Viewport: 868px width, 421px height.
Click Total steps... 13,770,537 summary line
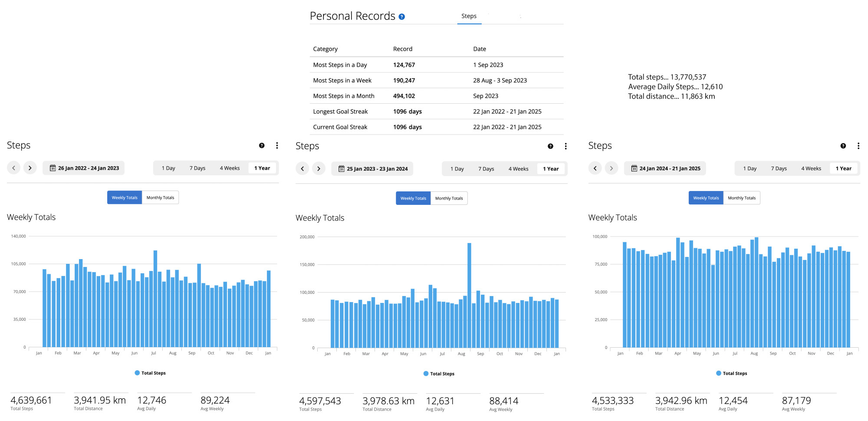tap(667, 77)
